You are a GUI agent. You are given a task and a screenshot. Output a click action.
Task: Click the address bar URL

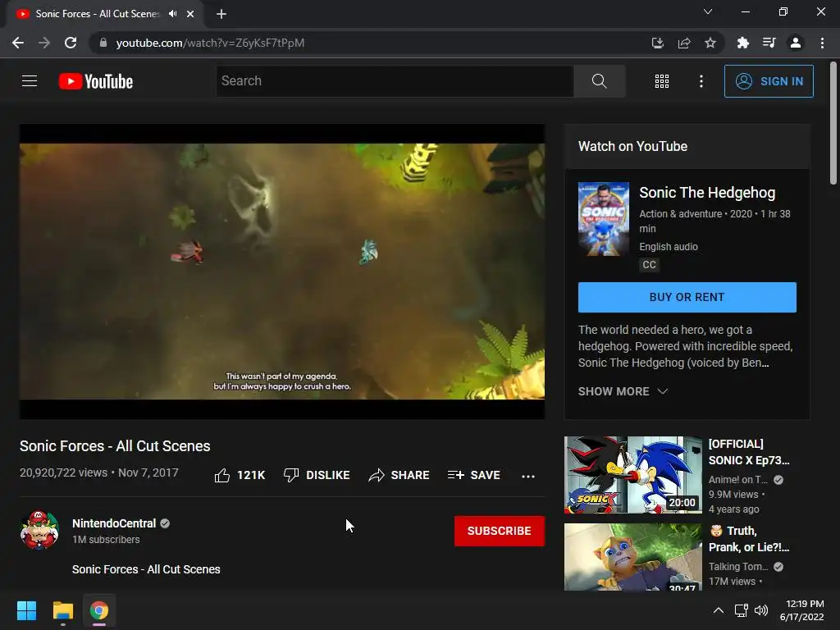coord(210,43)
